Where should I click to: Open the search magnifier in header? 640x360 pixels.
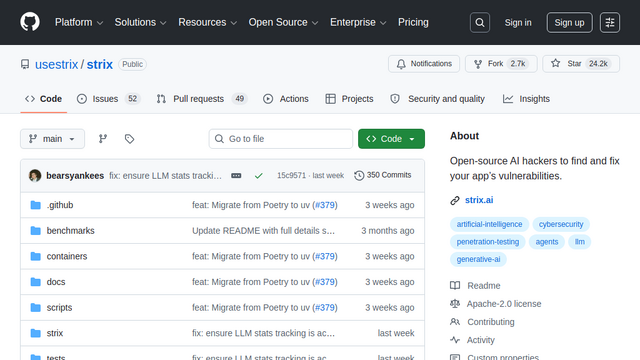(480, 22)
